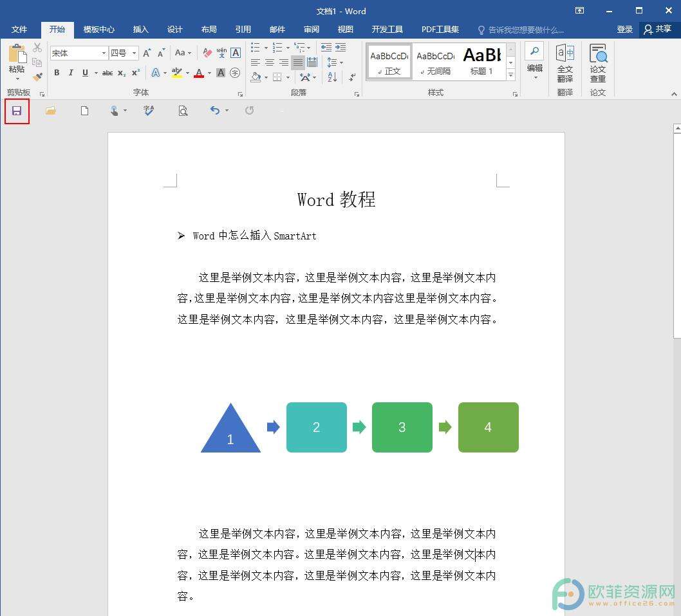Open the document using the Open folder icon
This screenshot has width=681, height=616.
pyautogui.click(x=51, y=111)
